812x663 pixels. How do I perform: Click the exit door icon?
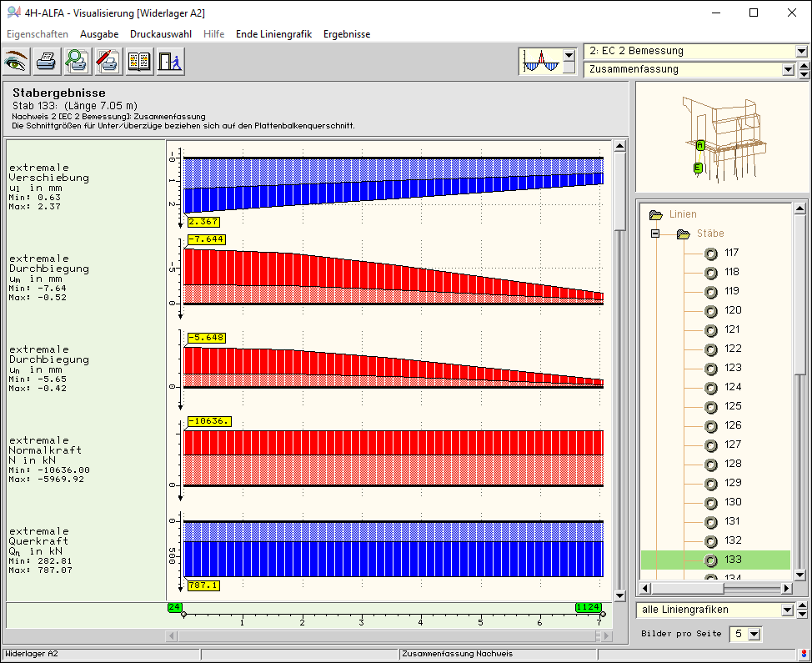pyautogui.click(x=170, y=62)
